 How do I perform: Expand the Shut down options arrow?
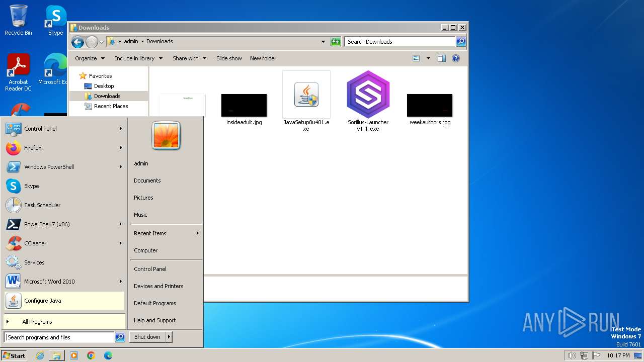tap(169, 337)
